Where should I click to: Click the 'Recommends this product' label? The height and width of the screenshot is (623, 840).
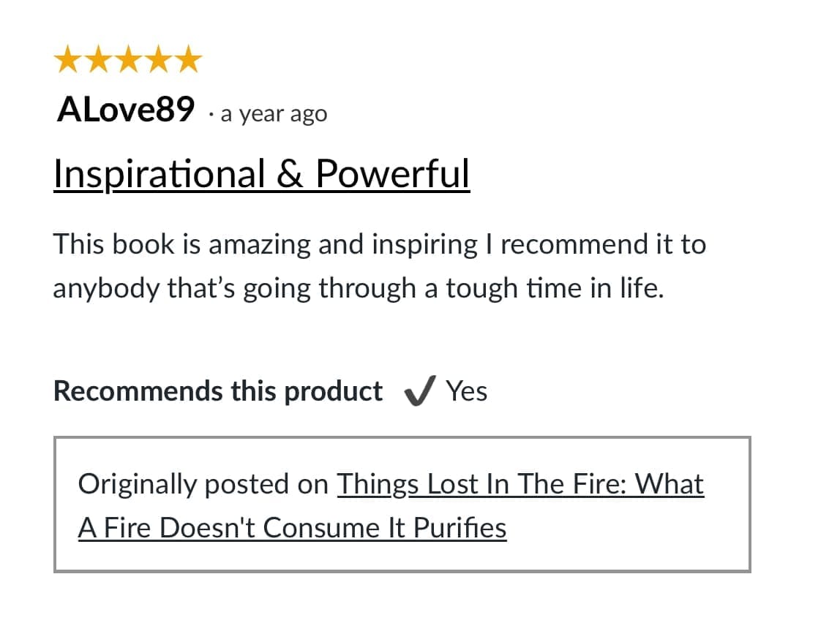pyautogui.click(x=218, y=391)
